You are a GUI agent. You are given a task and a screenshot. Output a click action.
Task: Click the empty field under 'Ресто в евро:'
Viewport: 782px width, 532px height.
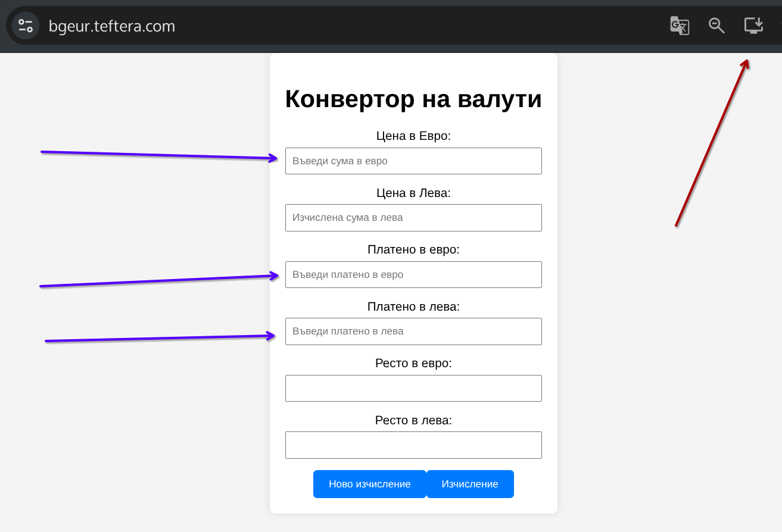[x=413, y=389]
